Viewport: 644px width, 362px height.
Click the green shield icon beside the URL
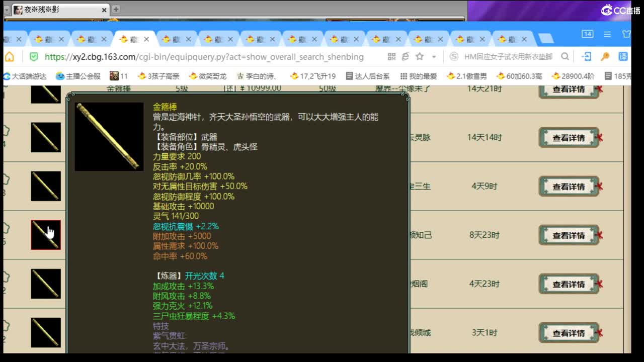point(33,57)
